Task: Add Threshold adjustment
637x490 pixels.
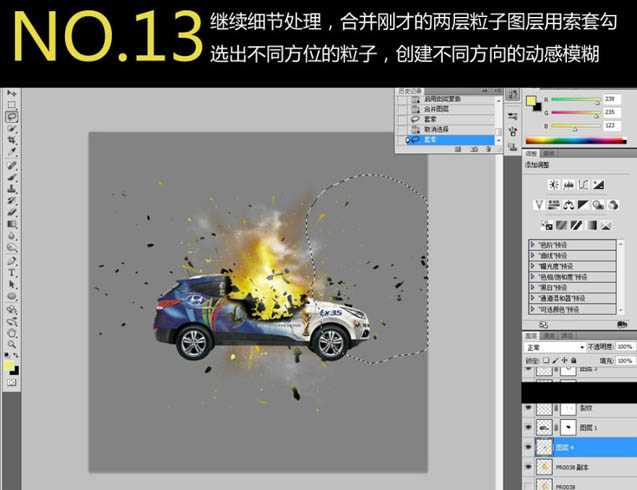Action: [576, 225]
